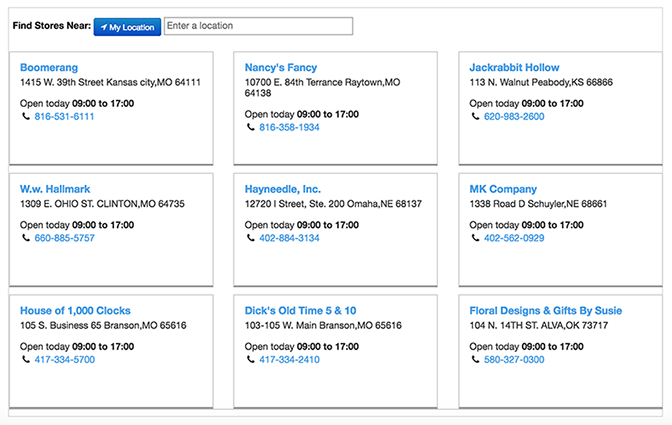Call W.w. Hallmark at 660-885-5757
This screenshot has height=425, width=672.
64,238
